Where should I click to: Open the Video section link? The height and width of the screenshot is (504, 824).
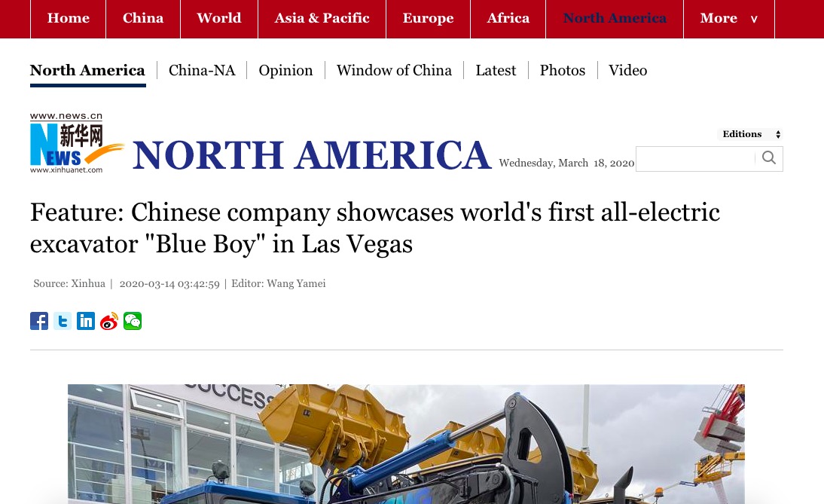[627, 70]
